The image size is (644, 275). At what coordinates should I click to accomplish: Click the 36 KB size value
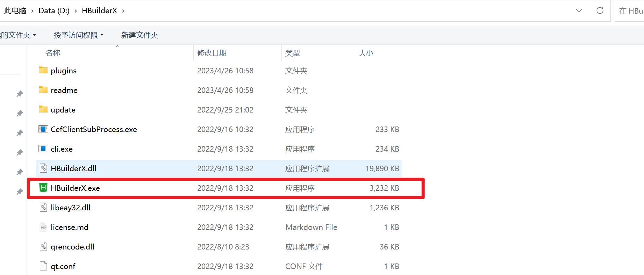[x=389, y=247]
